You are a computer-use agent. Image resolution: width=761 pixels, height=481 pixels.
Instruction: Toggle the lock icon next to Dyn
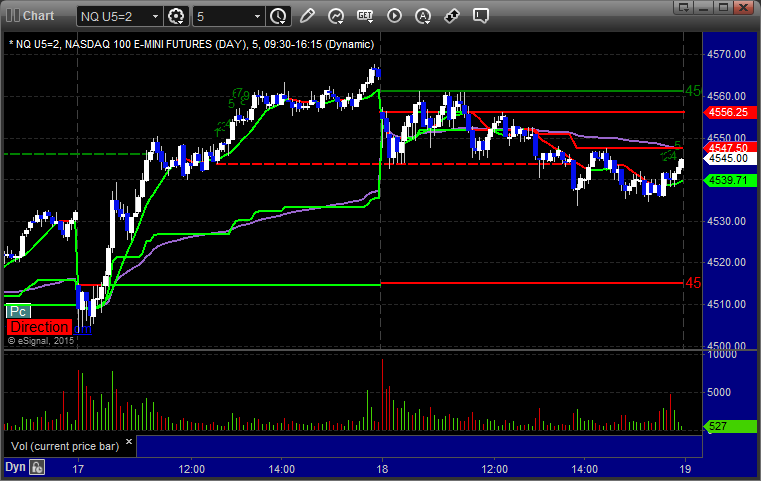[x=37, y=467]
